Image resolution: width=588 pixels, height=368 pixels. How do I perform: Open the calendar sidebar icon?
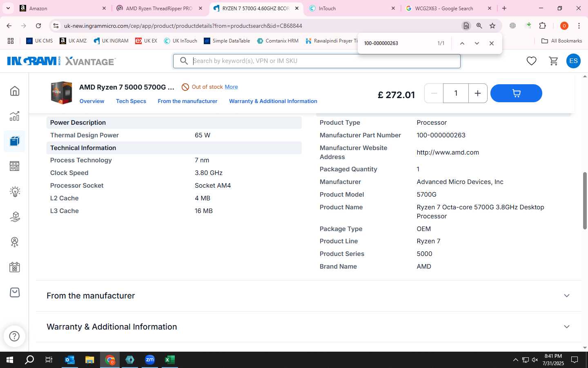point(15,267)
